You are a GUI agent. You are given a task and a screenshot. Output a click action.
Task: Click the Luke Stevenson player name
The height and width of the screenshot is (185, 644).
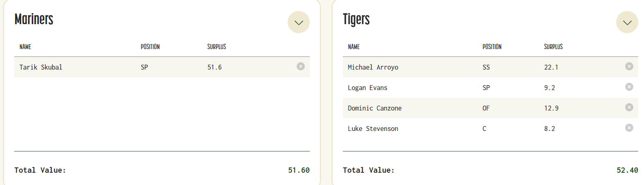tap(373, 129)
